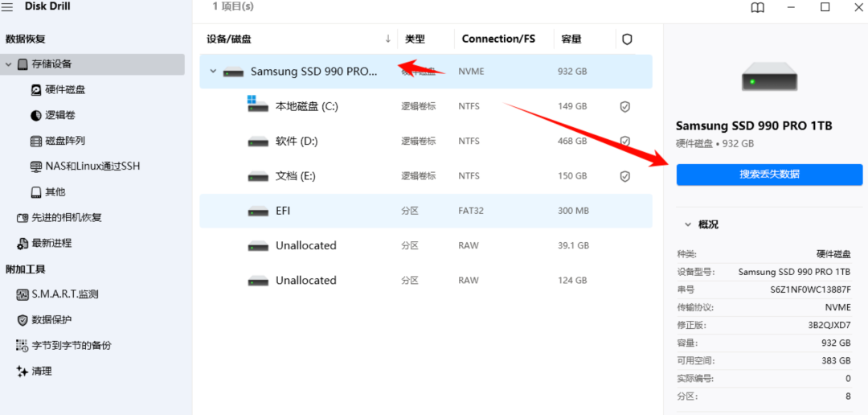
Task: Maximize the Disk Drill window
Action: click(x=825, y=6)
